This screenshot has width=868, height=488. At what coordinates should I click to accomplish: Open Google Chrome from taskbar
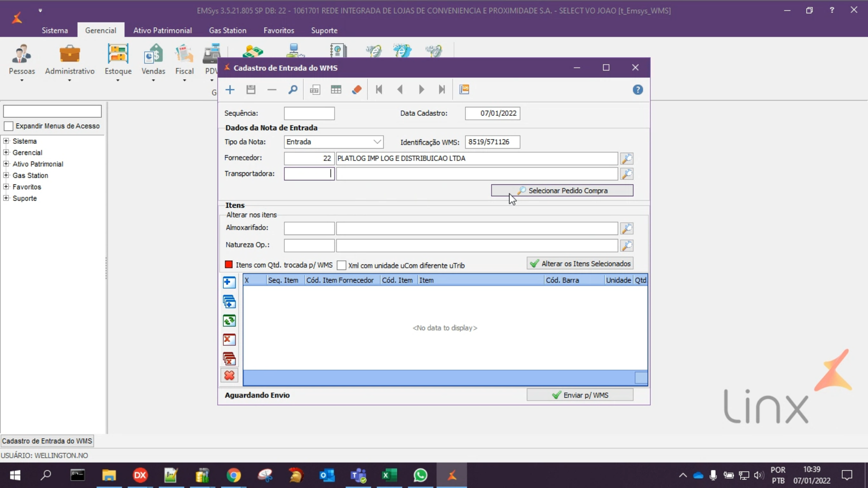[234, 476]
